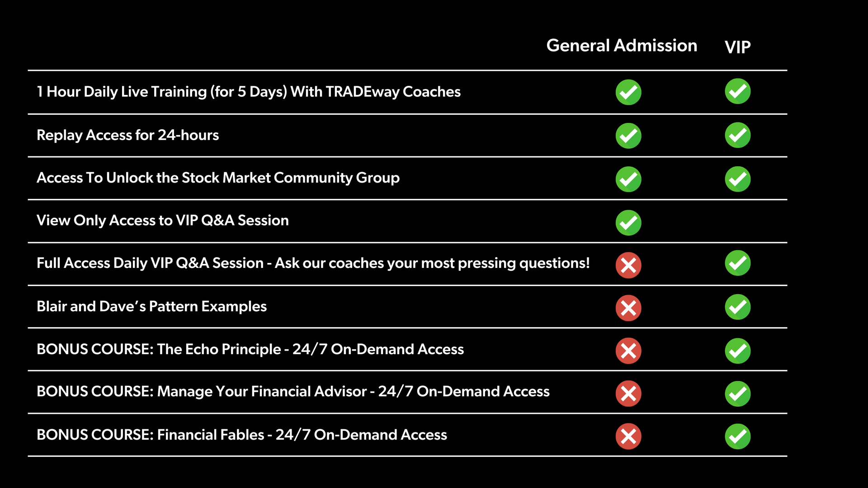Image resolution: width=868 pixels, height=488 pixels.
Task: Click the General Admission column header
Action: point(622,46)
